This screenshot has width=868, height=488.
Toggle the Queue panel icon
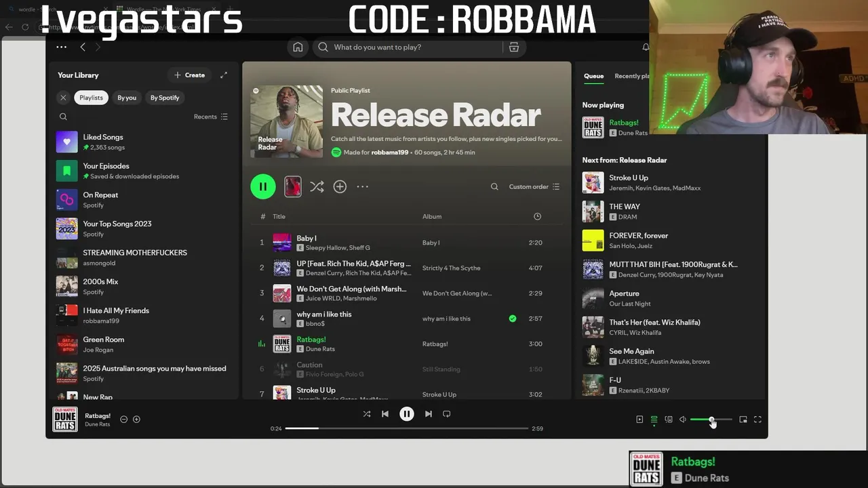(x=654, y=420)
